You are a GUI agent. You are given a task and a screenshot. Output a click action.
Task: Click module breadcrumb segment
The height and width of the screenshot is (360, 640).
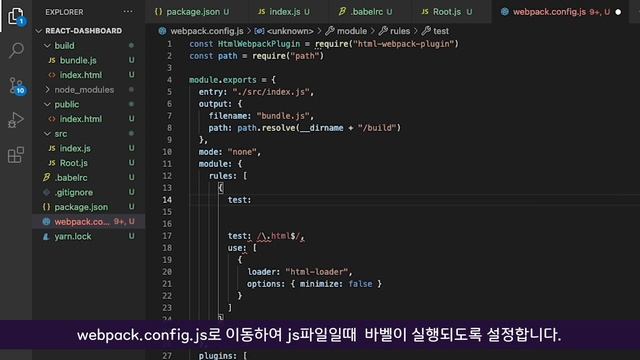coord(351,31)
